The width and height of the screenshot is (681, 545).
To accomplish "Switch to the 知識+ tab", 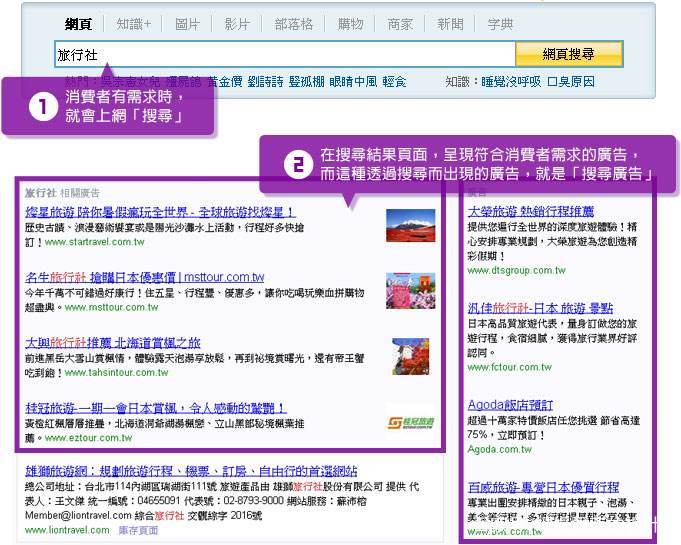I will click(x=134, y=24).
